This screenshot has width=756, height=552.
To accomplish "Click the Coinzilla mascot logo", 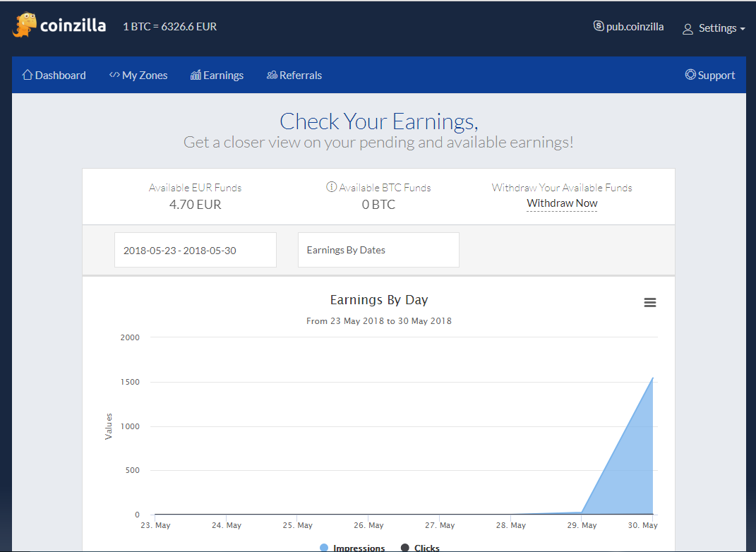I will [24, 25].
